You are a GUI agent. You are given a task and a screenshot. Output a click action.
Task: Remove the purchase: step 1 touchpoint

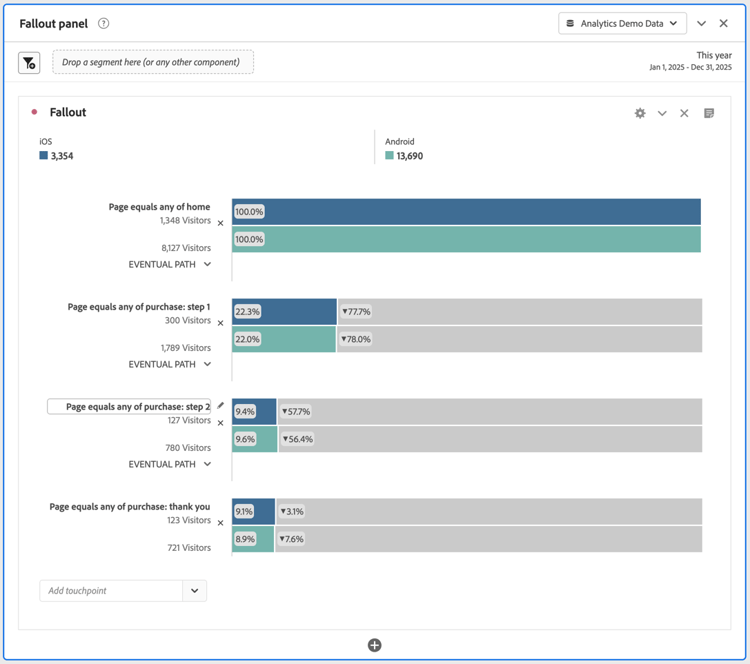point(221,323)
